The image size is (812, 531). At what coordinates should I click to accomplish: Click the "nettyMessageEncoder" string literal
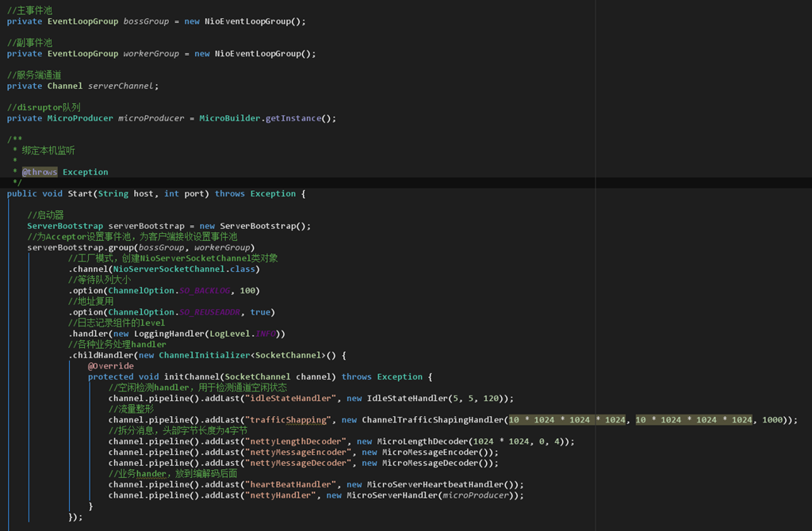298,453
